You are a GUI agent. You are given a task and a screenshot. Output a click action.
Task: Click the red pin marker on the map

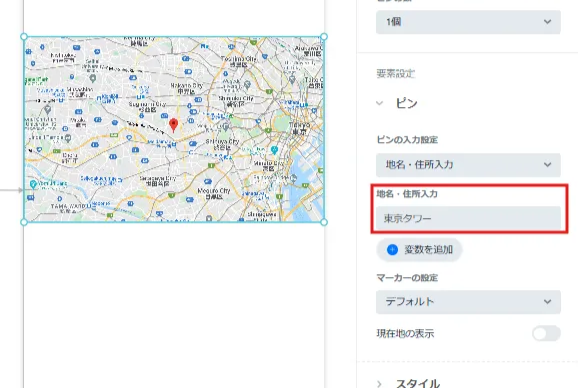pyautogui.click(x=173, y=125)
